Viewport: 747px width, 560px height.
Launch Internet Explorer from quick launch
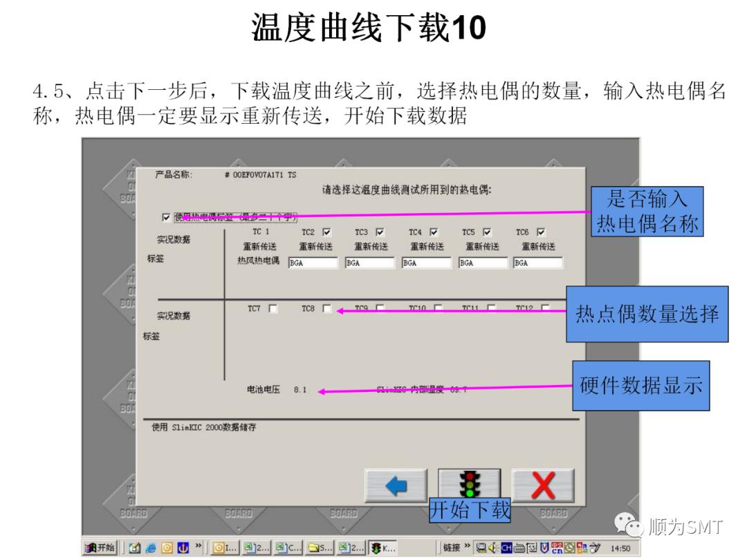tap(151, 548)
